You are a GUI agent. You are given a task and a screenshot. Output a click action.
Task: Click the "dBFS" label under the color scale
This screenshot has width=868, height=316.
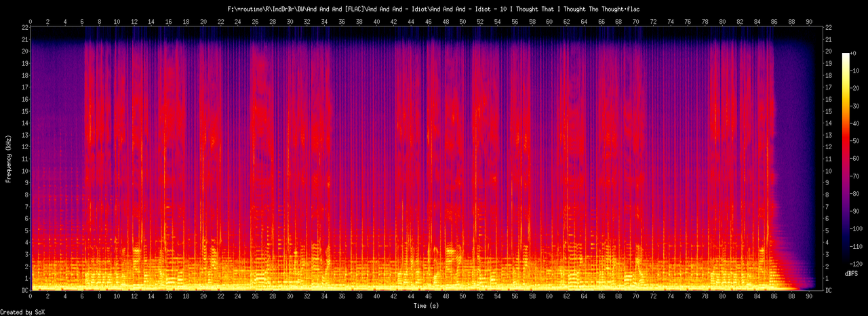851,273
